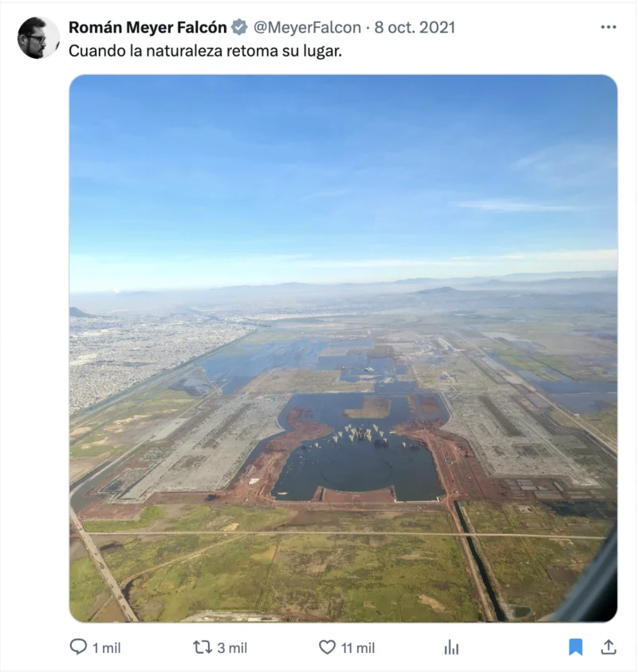Click the flooded terminal structure in the photo
The width and height of the screenshot is (638, 672).
(359, 446)
